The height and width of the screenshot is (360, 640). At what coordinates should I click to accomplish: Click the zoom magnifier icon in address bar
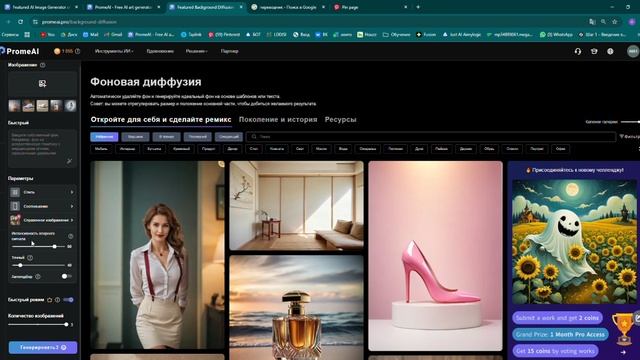point(603,22)
